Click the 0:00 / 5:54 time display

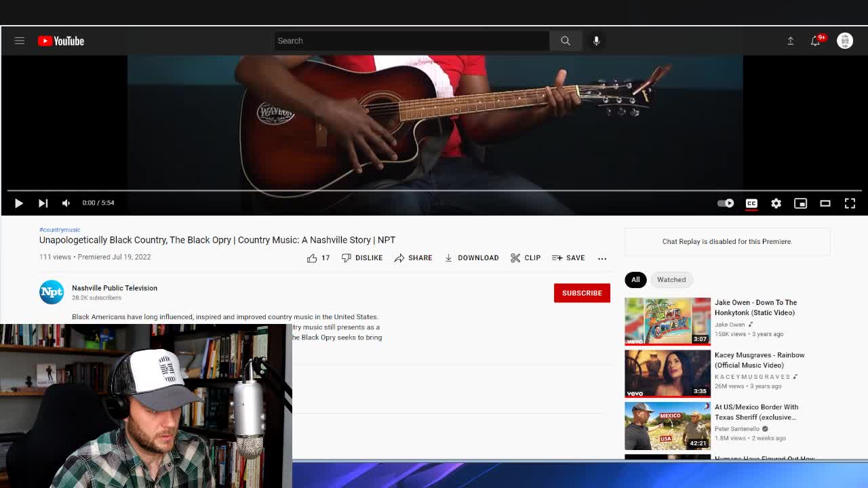click(98, 203)
